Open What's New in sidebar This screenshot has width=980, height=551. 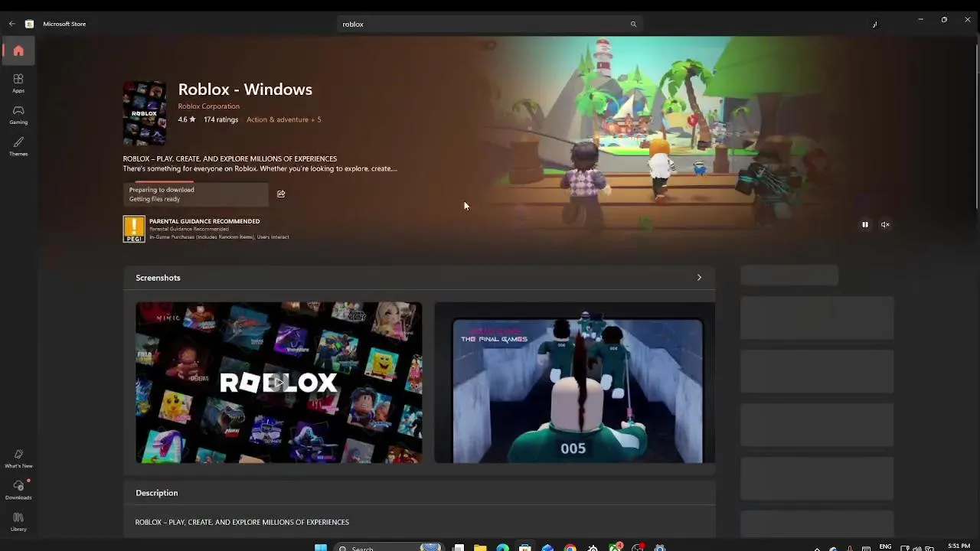[x=18, y=458]
